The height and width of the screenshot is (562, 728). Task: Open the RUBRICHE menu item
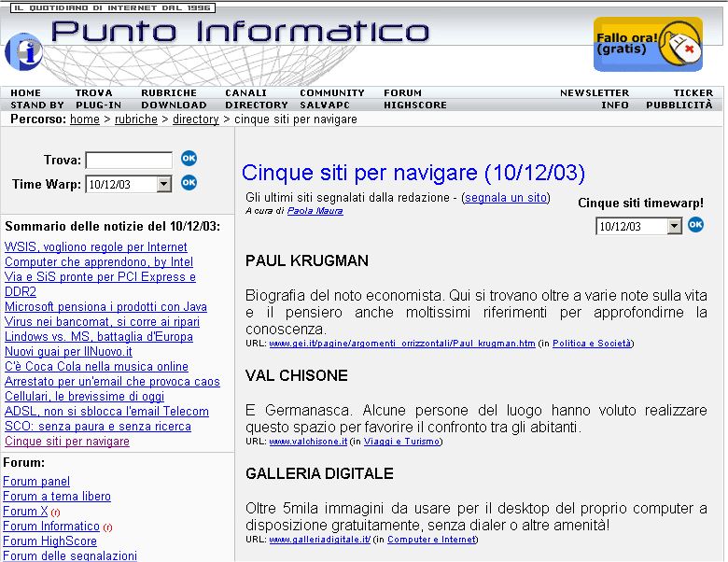(169, 93)
